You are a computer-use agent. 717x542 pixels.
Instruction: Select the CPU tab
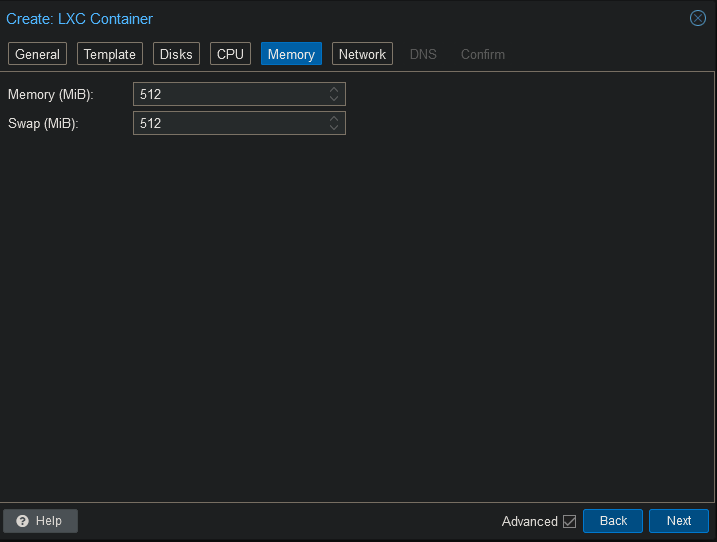click(230, 54)
